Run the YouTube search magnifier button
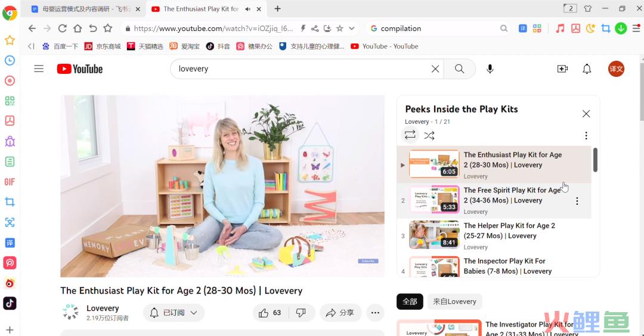 point(459,69)
